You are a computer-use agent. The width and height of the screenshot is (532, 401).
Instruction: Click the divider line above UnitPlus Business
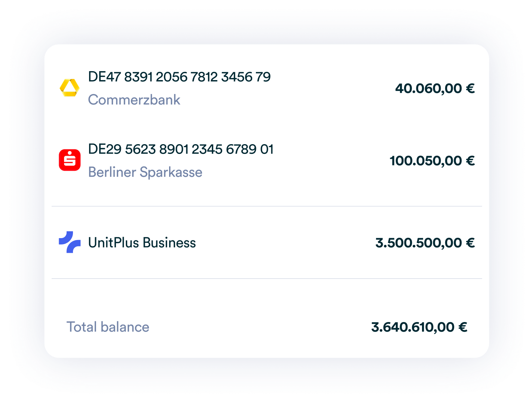266,206
